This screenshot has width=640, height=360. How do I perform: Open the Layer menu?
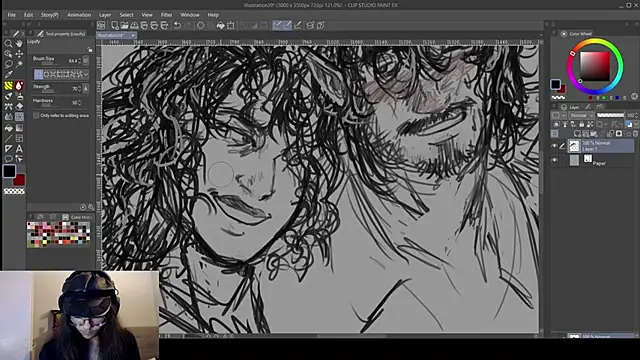[105, 15]
